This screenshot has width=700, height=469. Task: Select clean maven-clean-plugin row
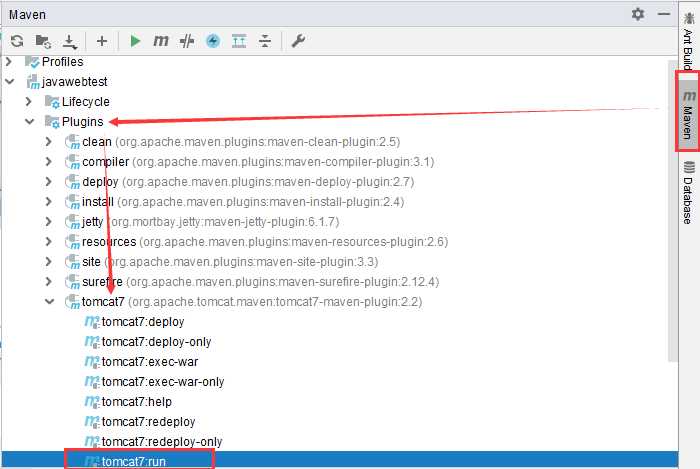(241, 141)
